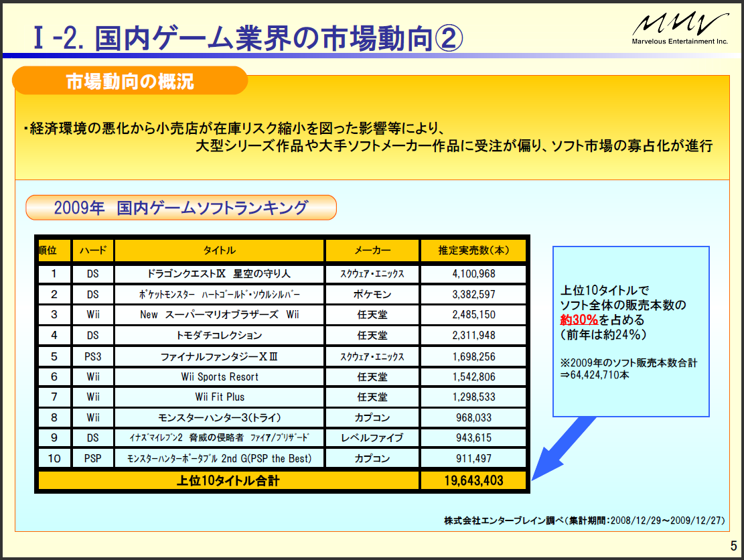The image size is (744, 560).
Task: Select the title "Wii Fit Plus"
Action: coord(220,397)
